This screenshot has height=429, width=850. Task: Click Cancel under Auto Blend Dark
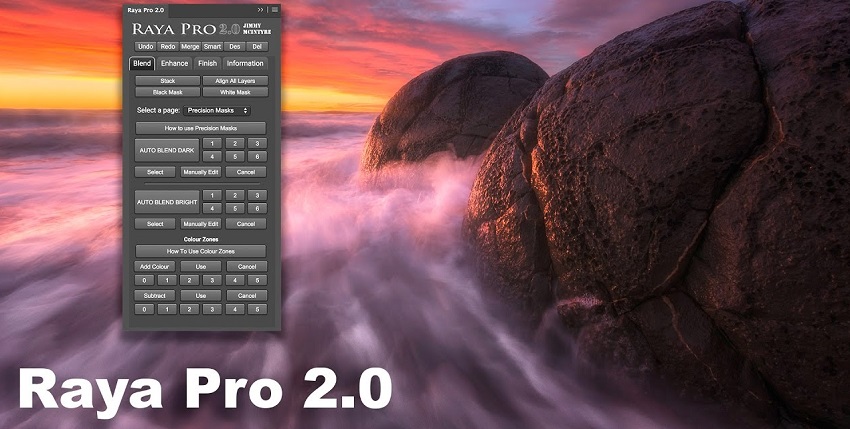tap(246, 172)
